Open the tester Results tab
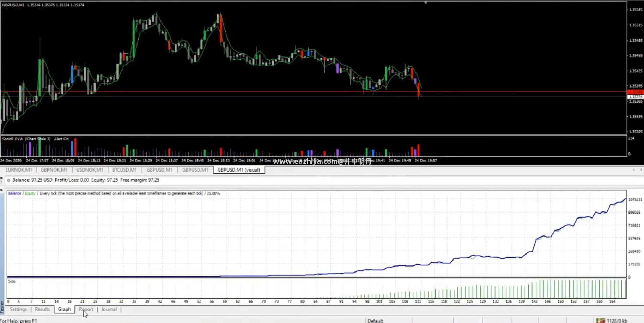The width and height of the screenshot is (644, 323). (x=42, y=309)
